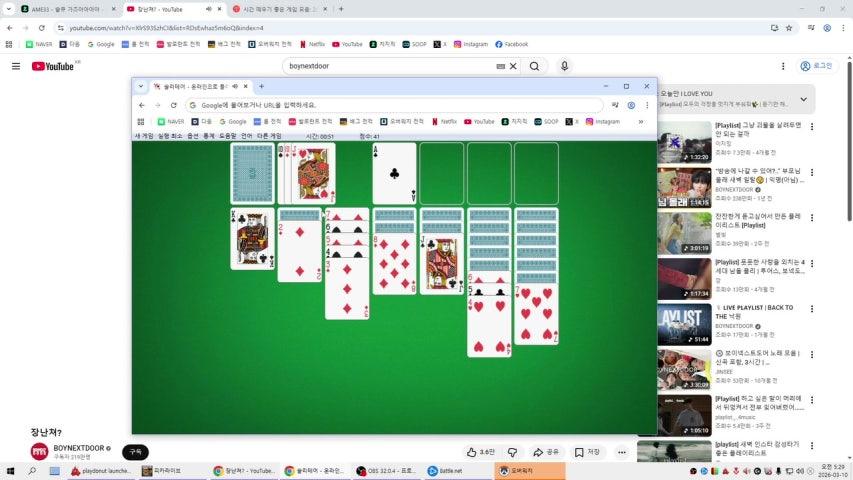Reload page in Solitaire browser window
The width and height of the screenshot is (853, 480).
[x=174, y=105]
